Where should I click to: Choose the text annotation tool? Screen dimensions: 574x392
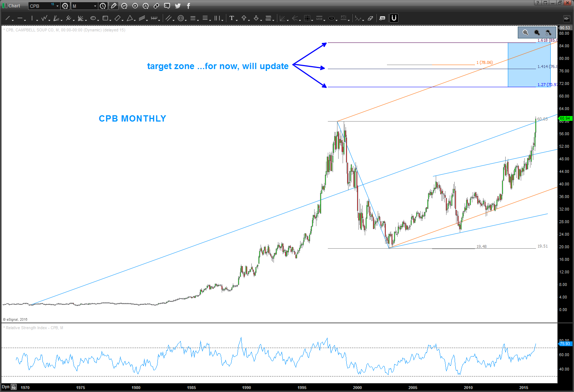(x=232, y=18)
